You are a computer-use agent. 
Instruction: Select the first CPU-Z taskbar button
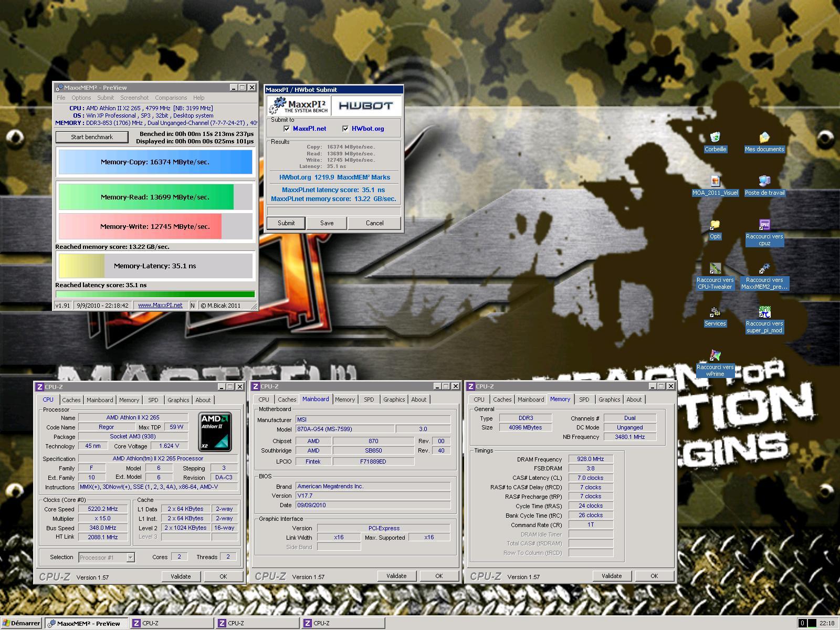pos(172,623)
